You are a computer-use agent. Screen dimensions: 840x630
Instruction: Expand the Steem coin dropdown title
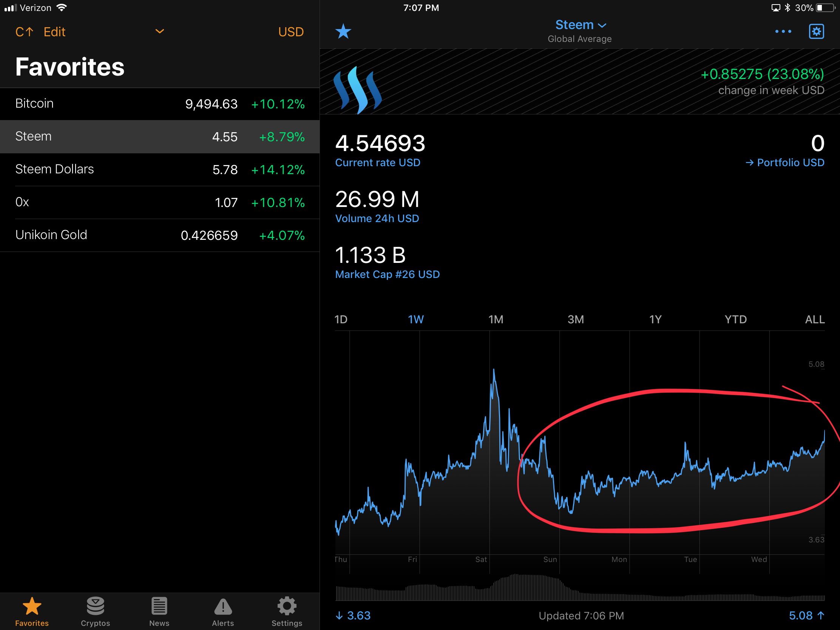tap(580, 25)
